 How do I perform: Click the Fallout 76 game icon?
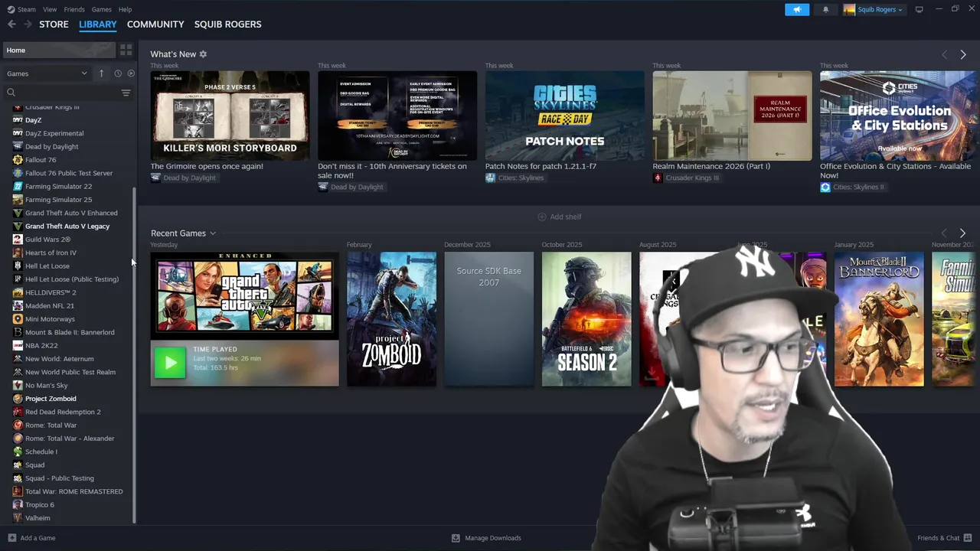pyautogui.click(x=18, y=160)
